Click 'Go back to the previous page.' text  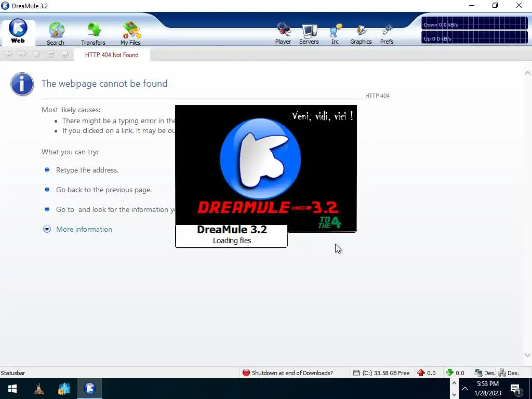[x=104, y=190]
